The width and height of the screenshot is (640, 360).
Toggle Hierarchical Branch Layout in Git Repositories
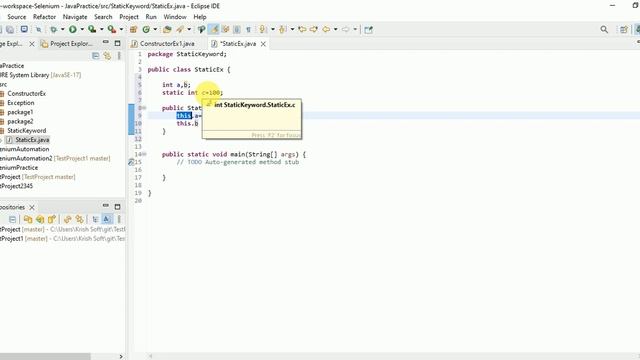point(95,219)
